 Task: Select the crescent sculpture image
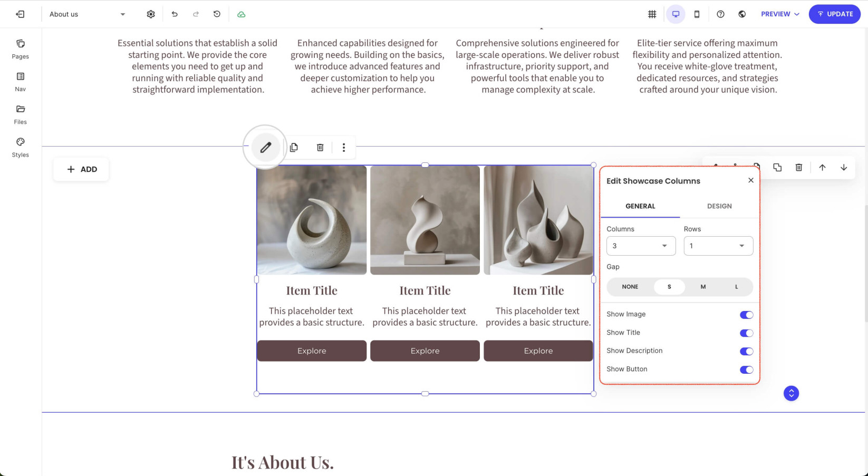[x=312, y=220]
